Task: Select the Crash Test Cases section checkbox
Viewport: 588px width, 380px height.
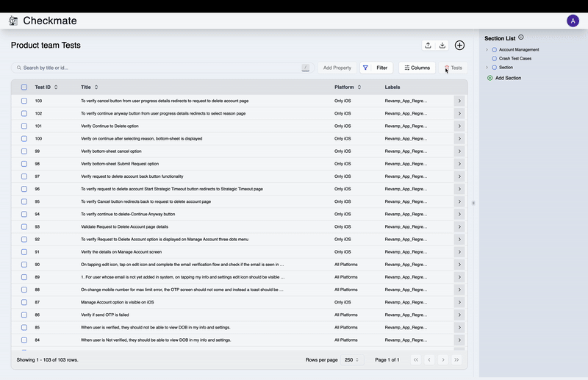Action: [x=495, y=58]
